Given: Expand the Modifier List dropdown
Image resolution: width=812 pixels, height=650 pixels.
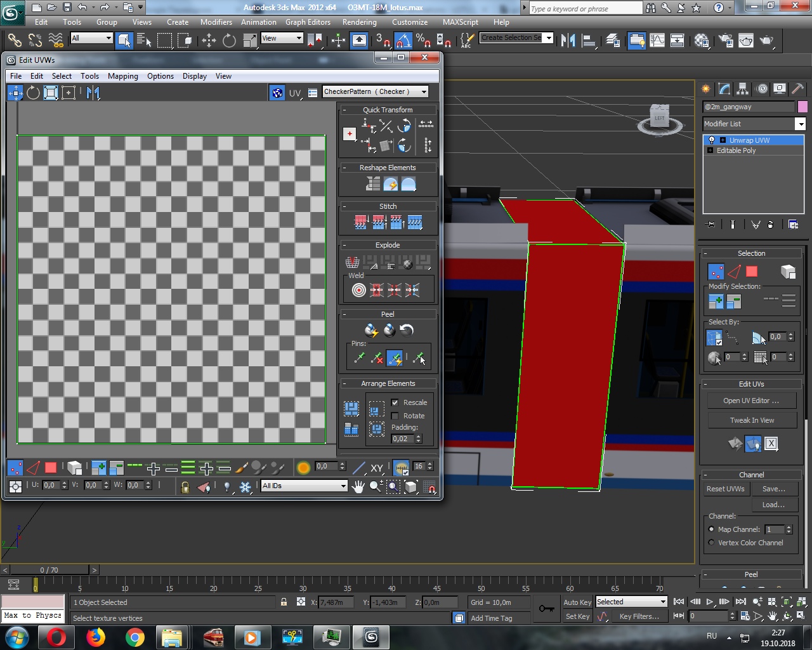Looking at the screenshot, I should click(x=800, y=124).
